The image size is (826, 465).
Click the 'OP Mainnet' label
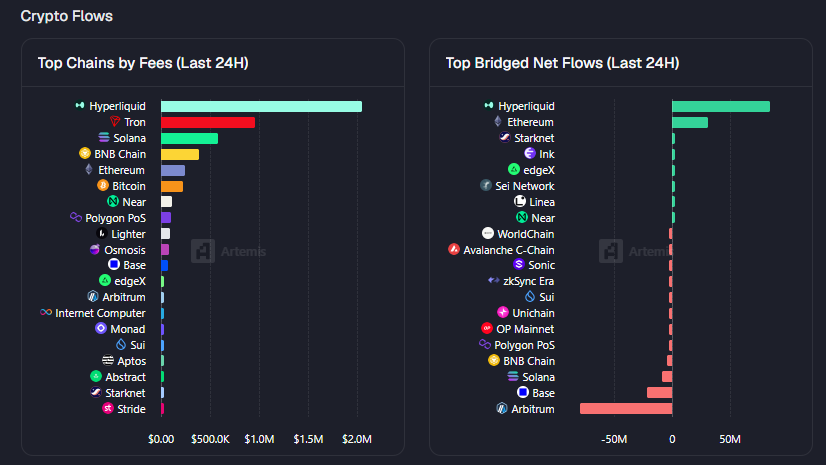525,329
